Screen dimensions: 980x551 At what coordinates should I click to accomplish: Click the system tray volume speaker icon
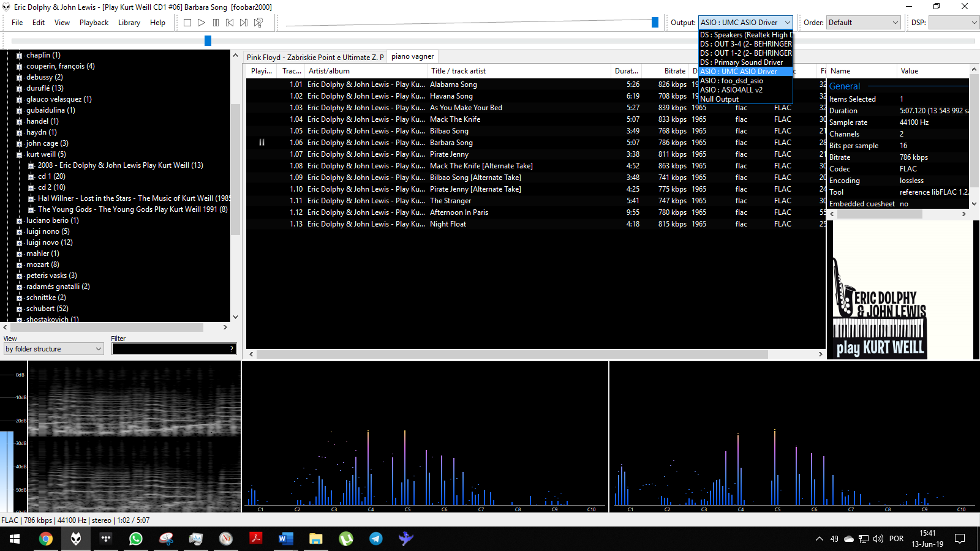coord(878,539)
